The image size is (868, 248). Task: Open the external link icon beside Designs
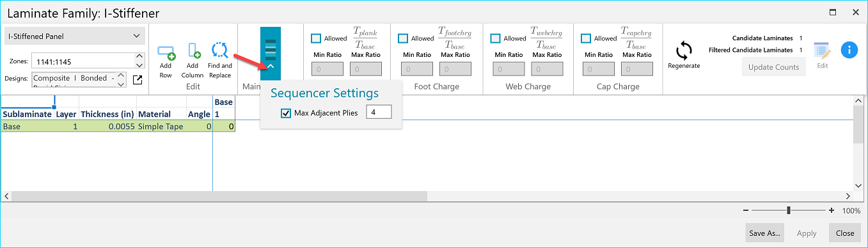138,80
